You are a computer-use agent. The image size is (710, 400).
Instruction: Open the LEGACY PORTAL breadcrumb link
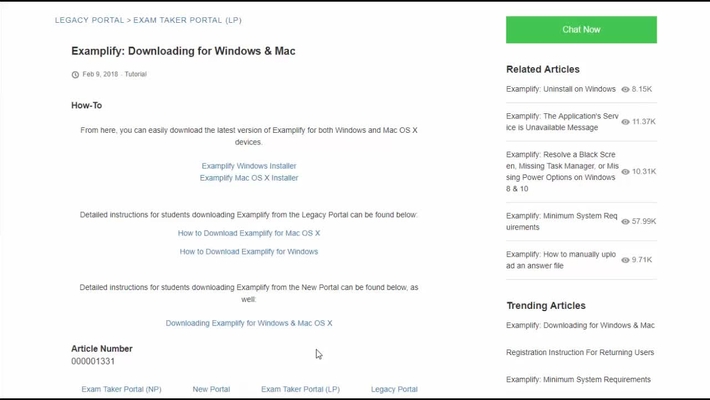click(x=89, y=20)
